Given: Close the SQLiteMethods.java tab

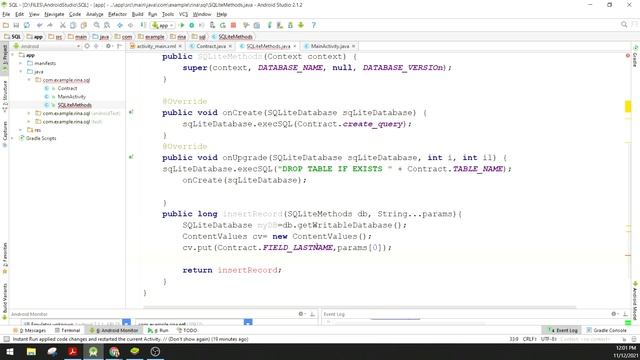Looking at the screenshot, I should [295, 46].
